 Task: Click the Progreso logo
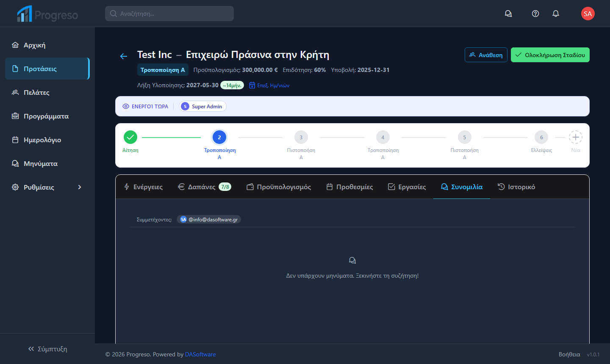coord(47,14)
